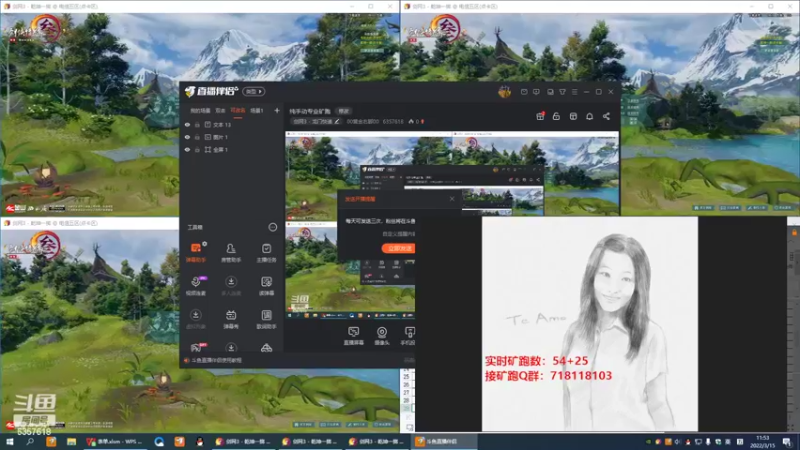Open the room manager assistant tool
The height and width of the screenshot is (450, 800).
click(231, 253)
